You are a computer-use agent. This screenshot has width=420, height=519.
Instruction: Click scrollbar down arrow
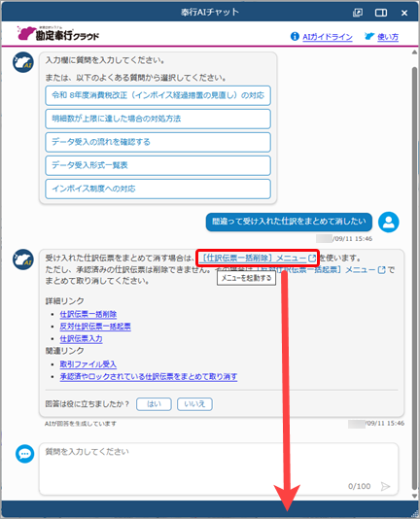(414, 496)
